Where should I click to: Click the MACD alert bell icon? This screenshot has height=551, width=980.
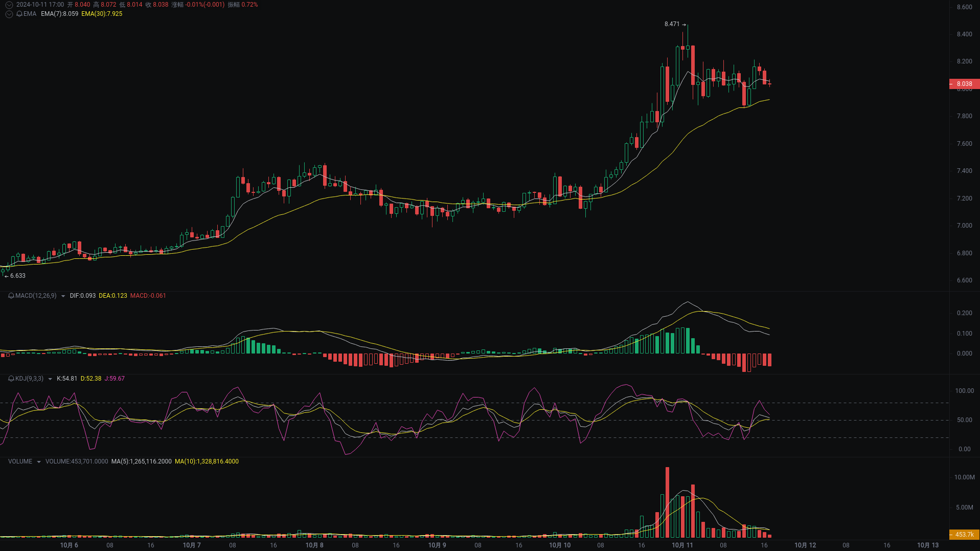pos(10,296)
